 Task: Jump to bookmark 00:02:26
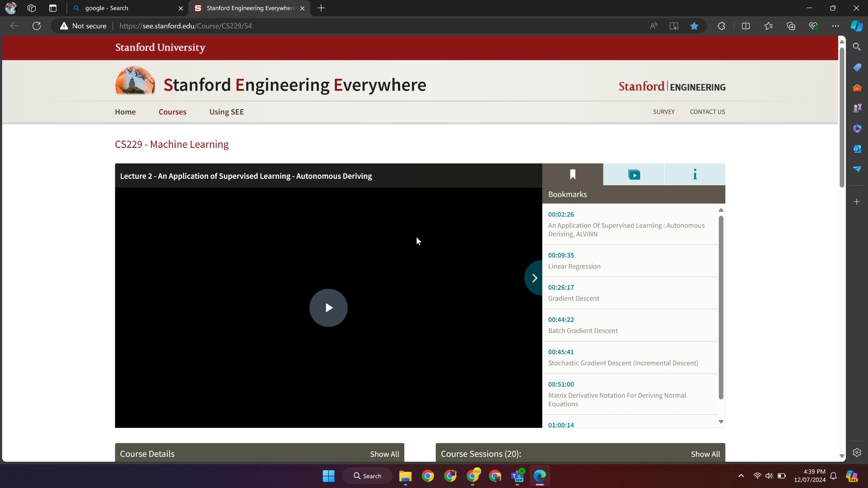[x=561, y=214]
